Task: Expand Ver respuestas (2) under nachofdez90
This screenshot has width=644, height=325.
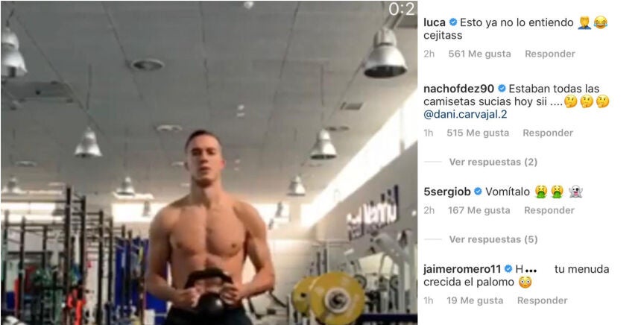Action: (x=493, y=162)
